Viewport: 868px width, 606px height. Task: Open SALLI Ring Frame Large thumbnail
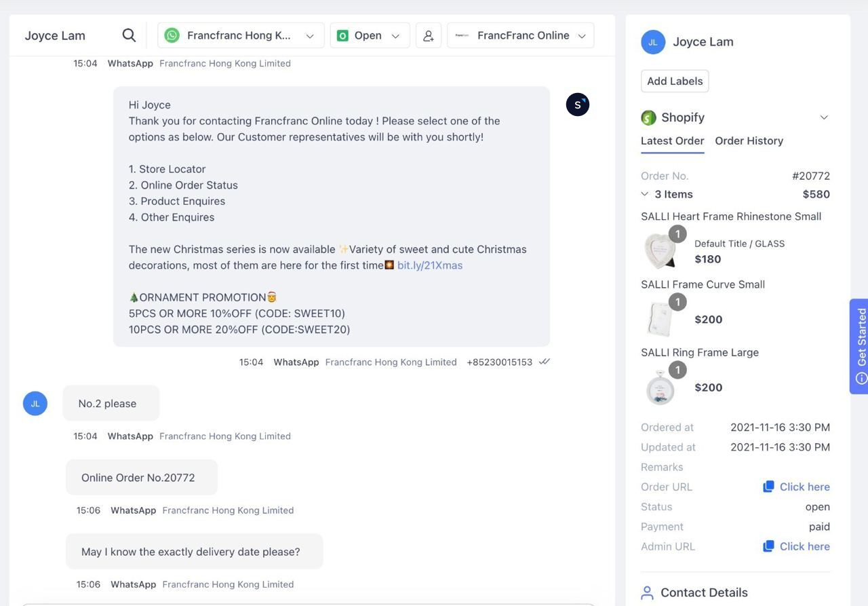point(659,387)
